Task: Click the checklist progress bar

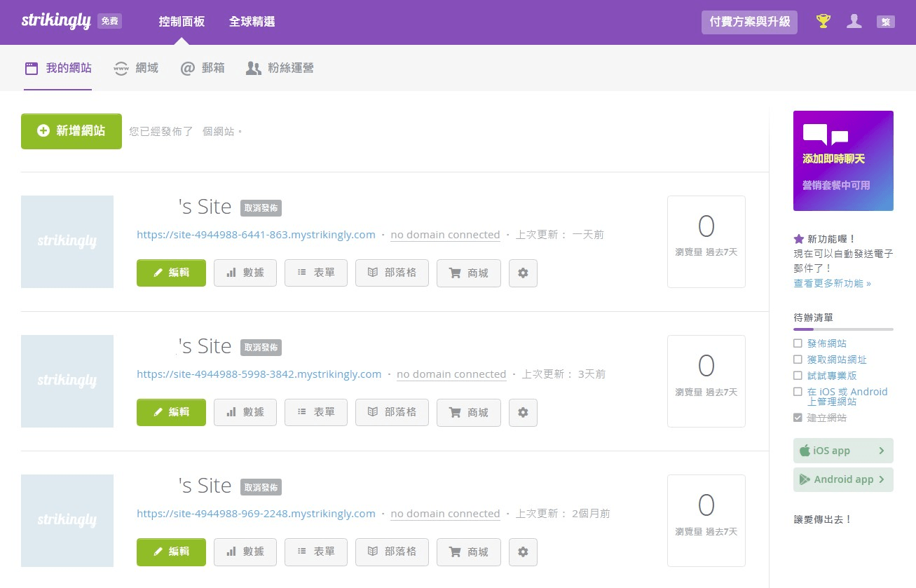Action: coord(843,329)
